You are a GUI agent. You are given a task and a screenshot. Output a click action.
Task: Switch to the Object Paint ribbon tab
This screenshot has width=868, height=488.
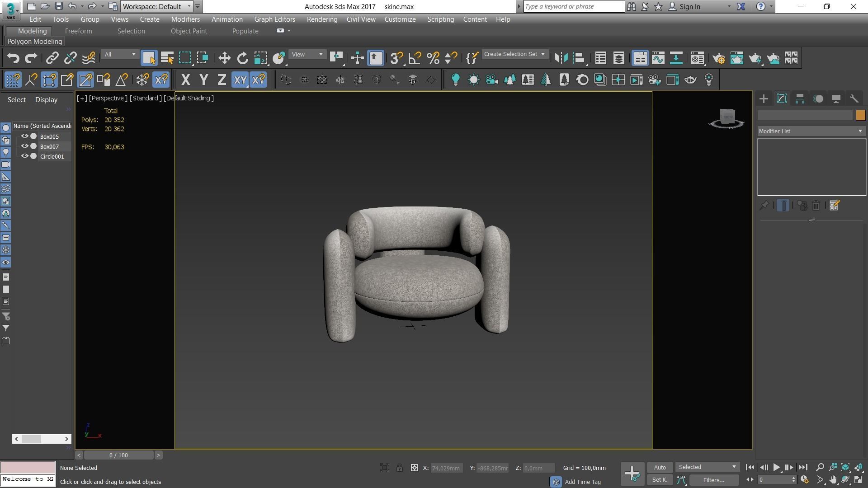(x=189, y=31)
